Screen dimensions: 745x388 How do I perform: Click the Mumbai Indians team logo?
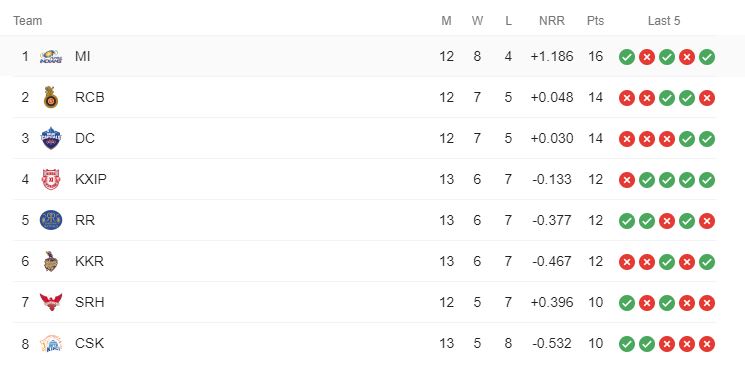[x=51, y=57]
